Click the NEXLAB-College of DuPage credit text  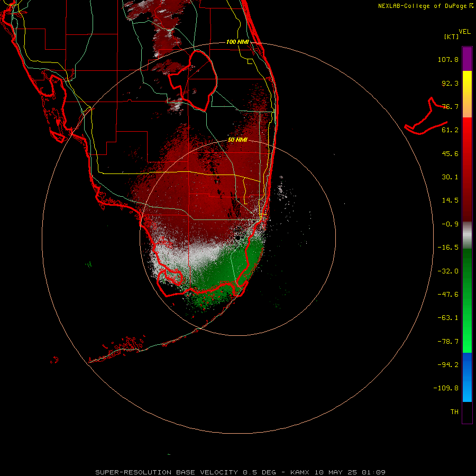422,6
